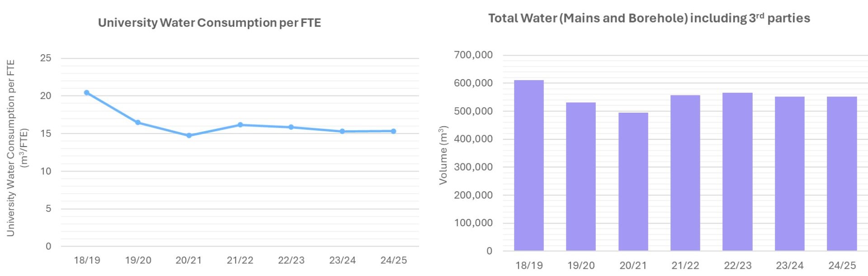
Task: Select the 23/24 marker on the FTE line
Action: (342, 131)
